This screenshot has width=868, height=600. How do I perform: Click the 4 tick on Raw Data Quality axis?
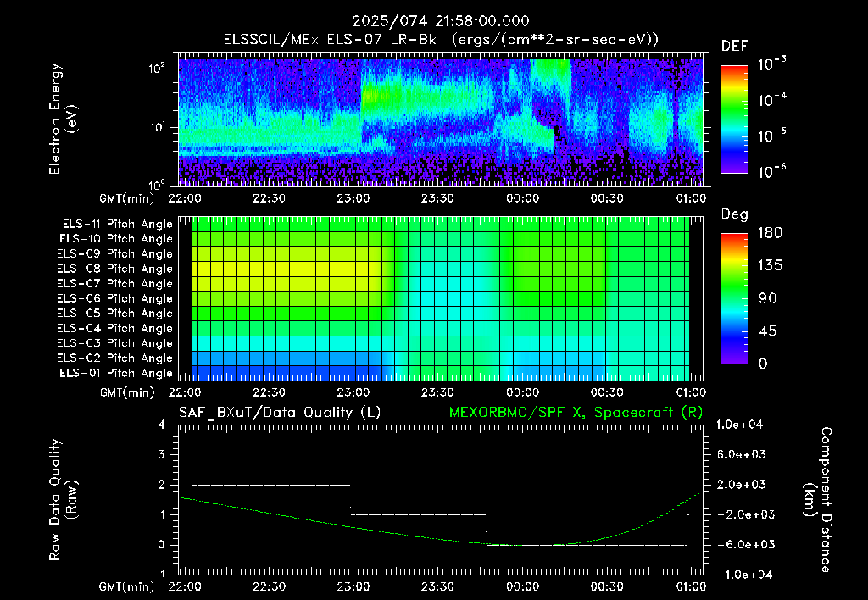[162, 425]
